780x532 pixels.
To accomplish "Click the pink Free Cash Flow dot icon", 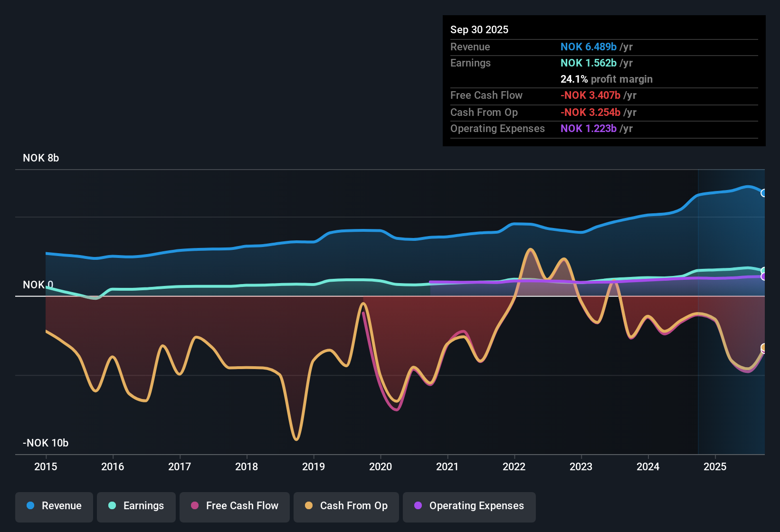I will (195, 506).
